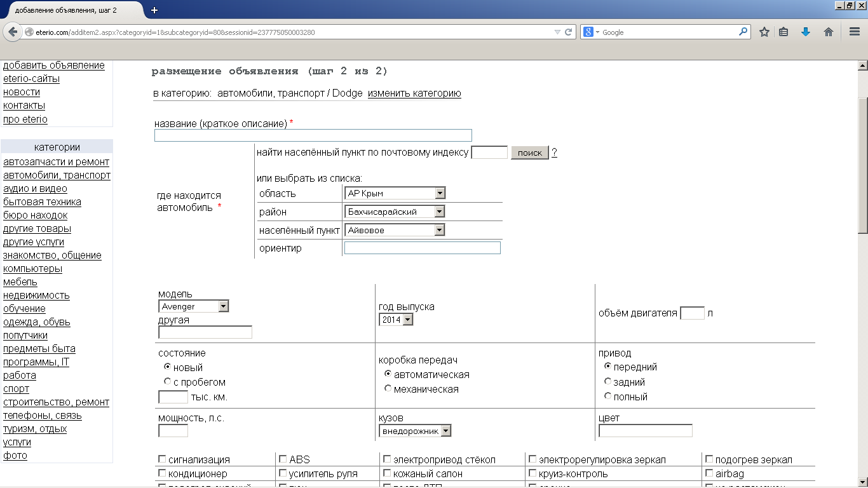868x488 pixels.
Task: Click the 'ориентир' input field
Action: pyautogui.click(x=423, y=248)
